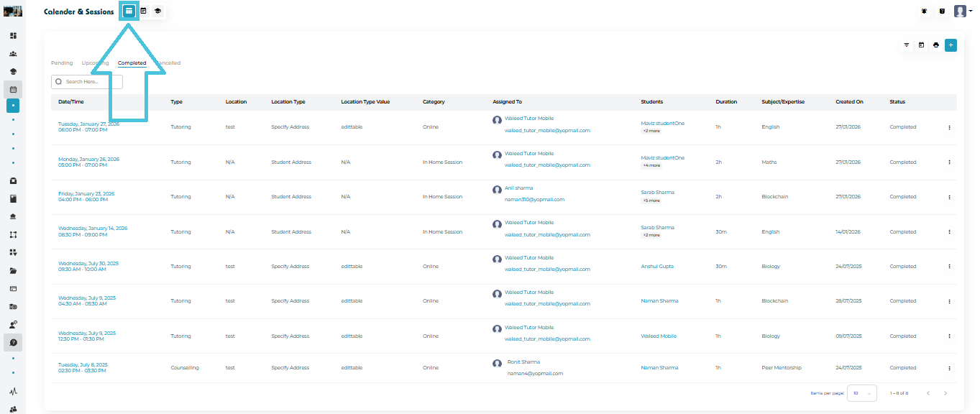Switch to the table view toggle in header
Image resolution: width=980 pixels, height=414 pixels.
pos(129,11)
